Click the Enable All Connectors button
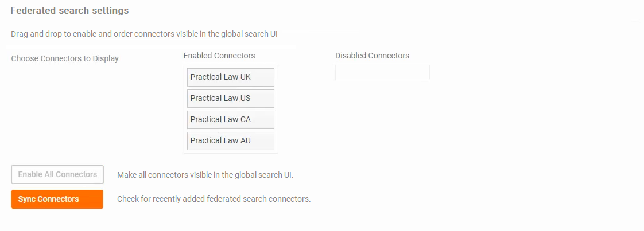The image size is (644, 231). [x=57, y=174]
